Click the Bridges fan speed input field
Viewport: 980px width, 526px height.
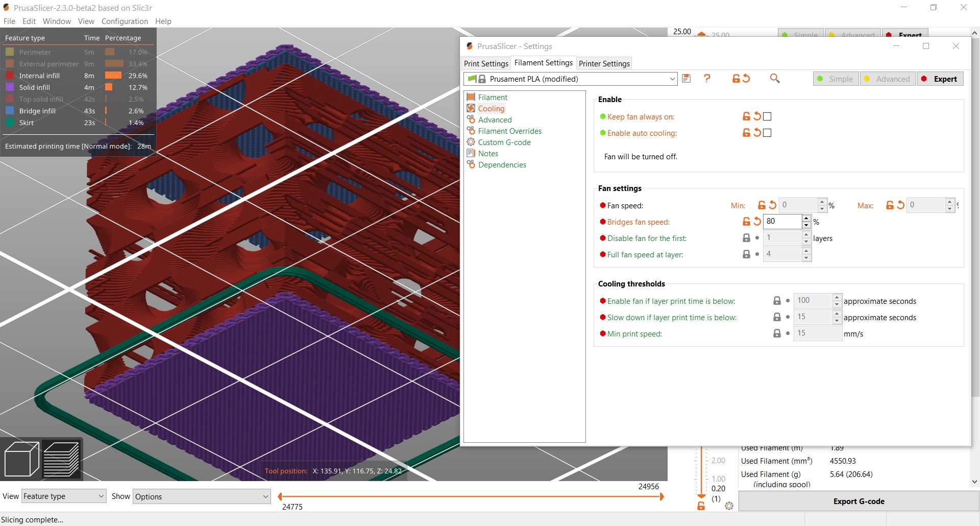(x=782, y=222)
